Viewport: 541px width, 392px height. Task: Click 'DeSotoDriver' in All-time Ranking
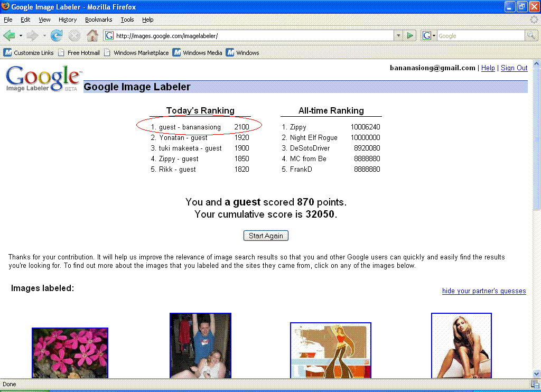310,148
